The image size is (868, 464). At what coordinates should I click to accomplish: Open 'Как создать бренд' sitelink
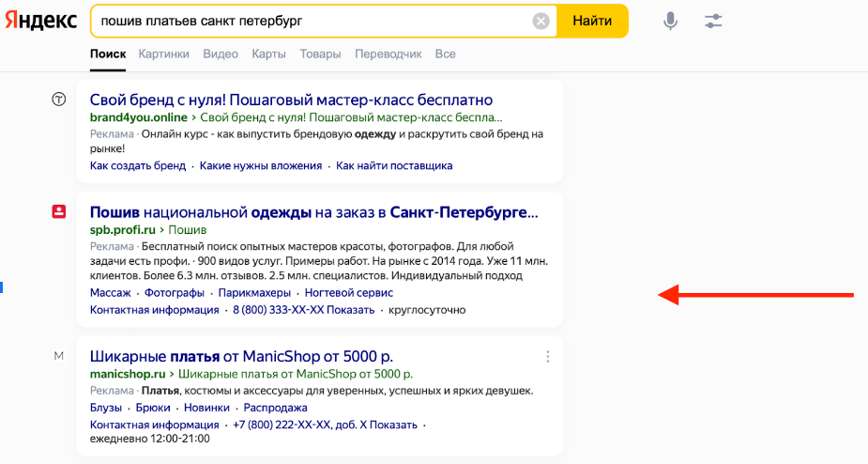[x=138, y=165]
